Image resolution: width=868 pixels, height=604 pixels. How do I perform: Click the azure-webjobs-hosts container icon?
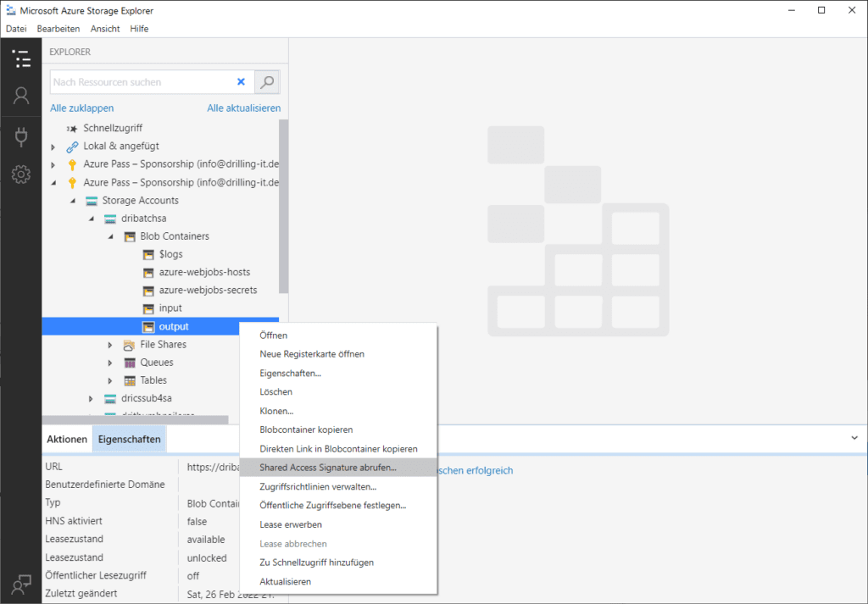pos(148,273)
